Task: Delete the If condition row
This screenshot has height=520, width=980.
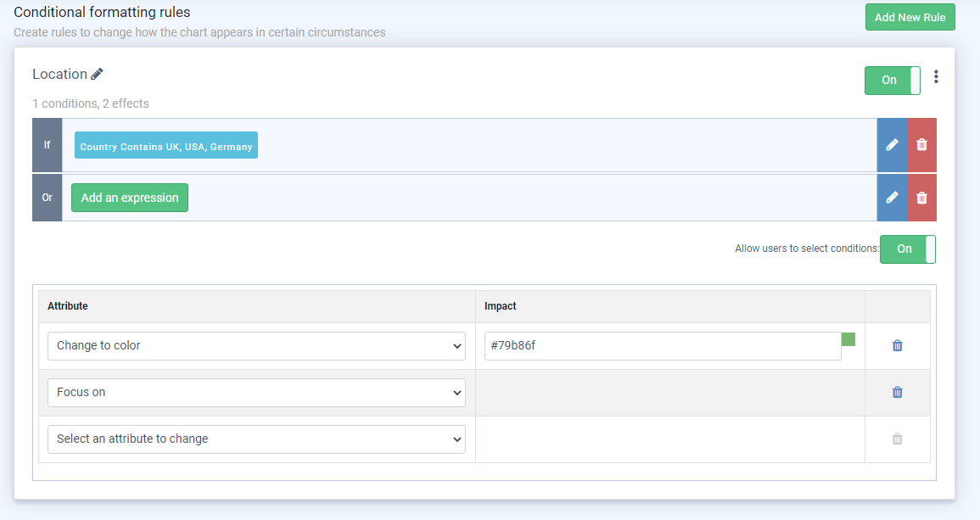Action: [922, 145]
